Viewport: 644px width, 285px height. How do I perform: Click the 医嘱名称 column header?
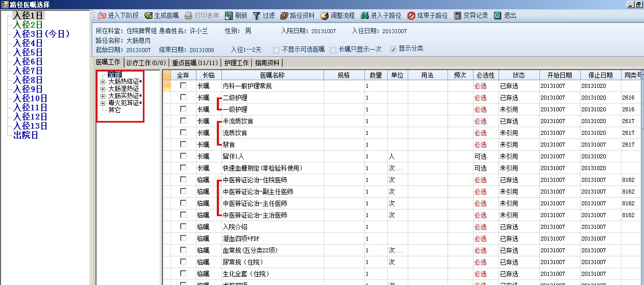pos(273,75)
